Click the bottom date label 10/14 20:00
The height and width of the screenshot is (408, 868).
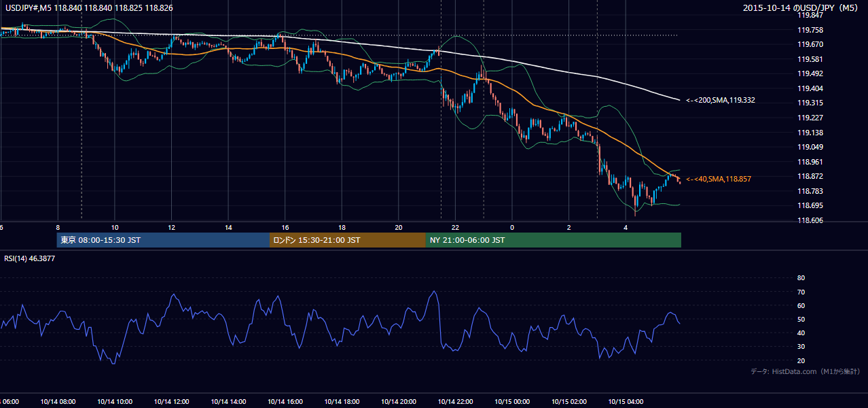pos(399,401)
